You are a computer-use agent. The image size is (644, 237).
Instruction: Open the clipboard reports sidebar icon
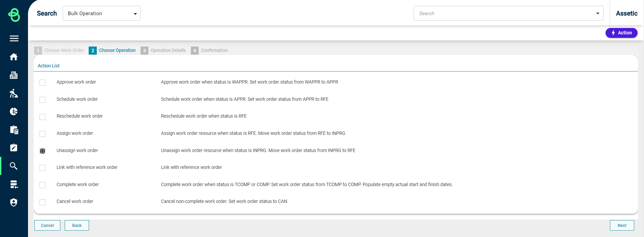tap(14, 130)
